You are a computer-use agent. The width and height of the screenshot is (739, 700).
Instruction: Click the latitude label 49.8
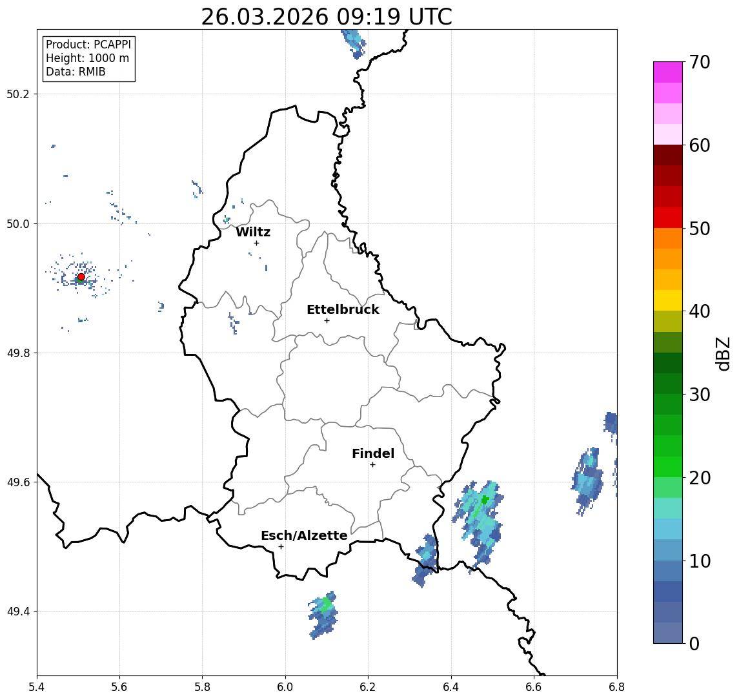(18, 353)
